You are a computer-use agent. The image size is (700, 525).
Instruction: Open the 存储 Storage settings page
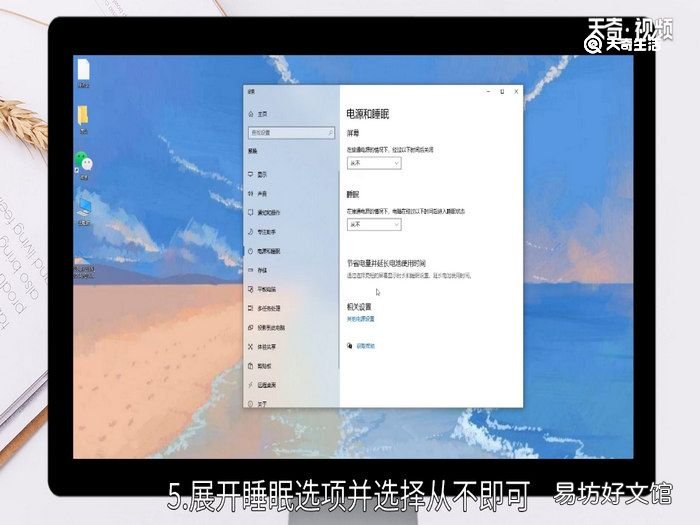click(x=258, y=271)
